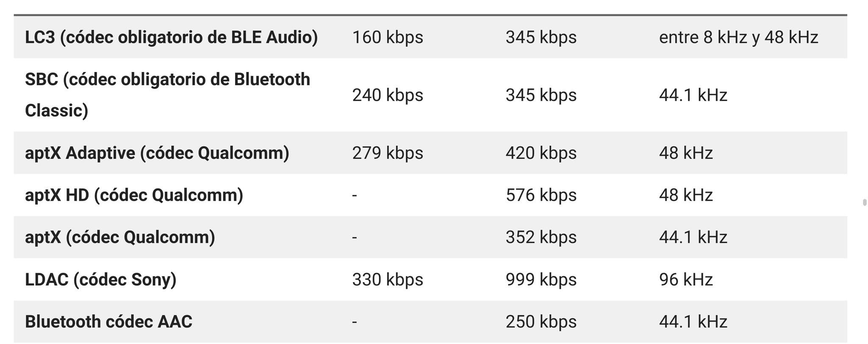
Task: Click the LC3 codec name cell
Action: 171,37
